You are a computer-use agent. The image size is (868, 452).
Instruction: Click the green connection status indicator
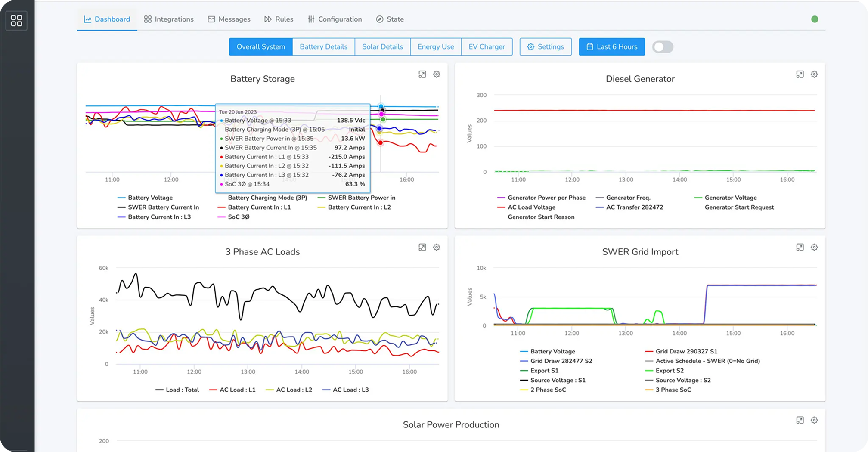point(815,19)
